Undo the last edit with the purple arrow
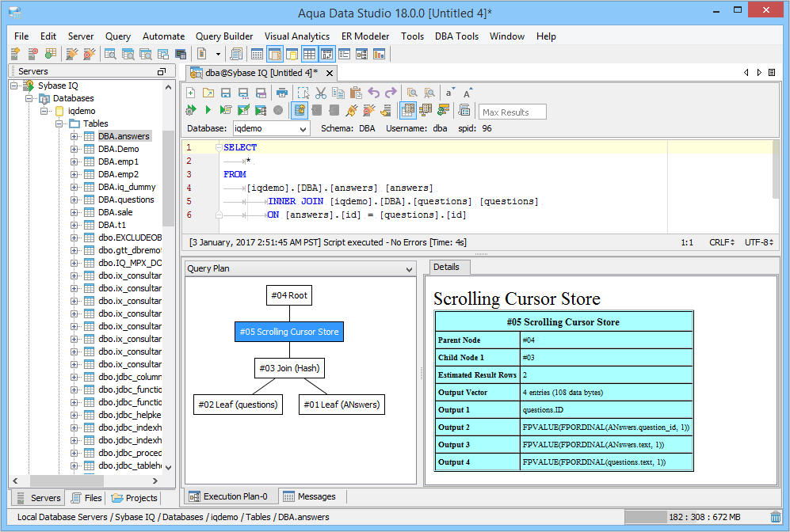Viewport: 790px width, 532px height. (x=373, y=93)
